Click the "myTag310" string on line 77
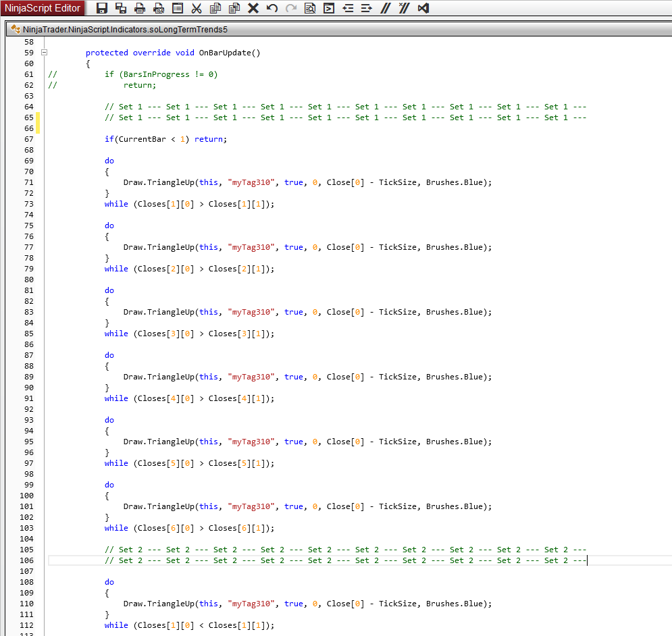 tap(251, 247)
